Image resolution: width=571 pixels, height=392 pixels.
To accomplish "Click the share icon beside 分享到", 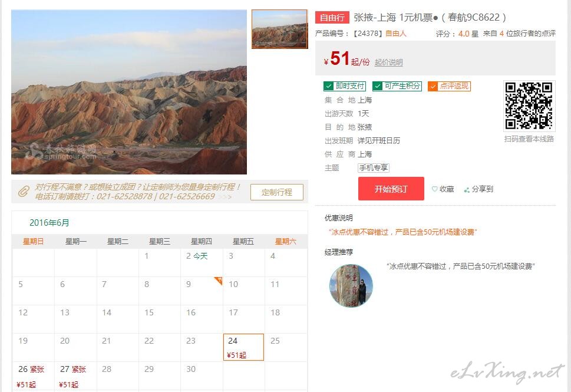I will [467, 189].
